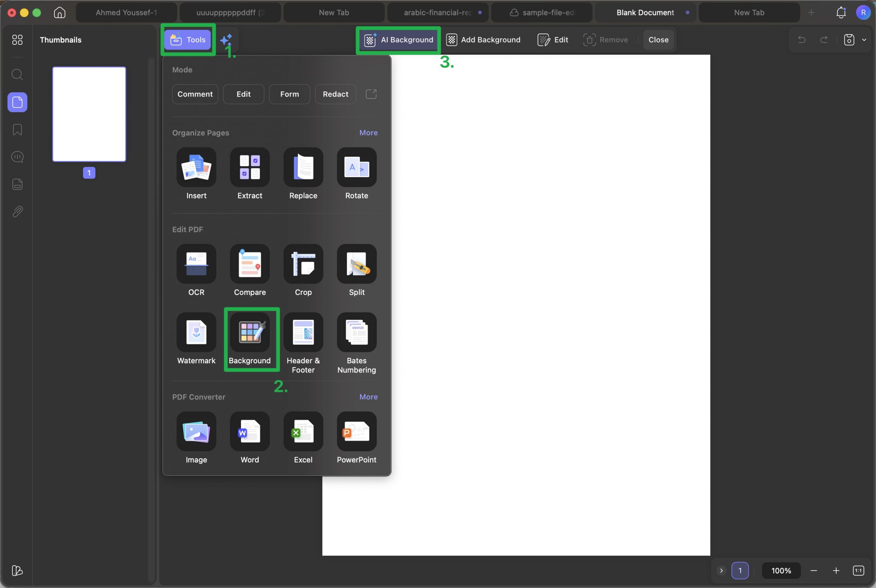Click the Home icon in tab bar
Viewport: 876px width, 588px height.
click(x=60, y=12)
